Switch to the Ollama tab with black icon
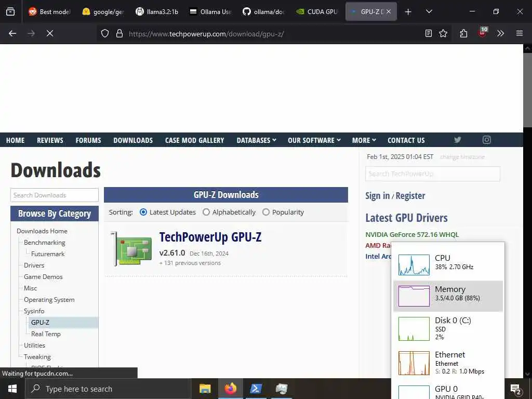532x399 pixels. point(210,11)
